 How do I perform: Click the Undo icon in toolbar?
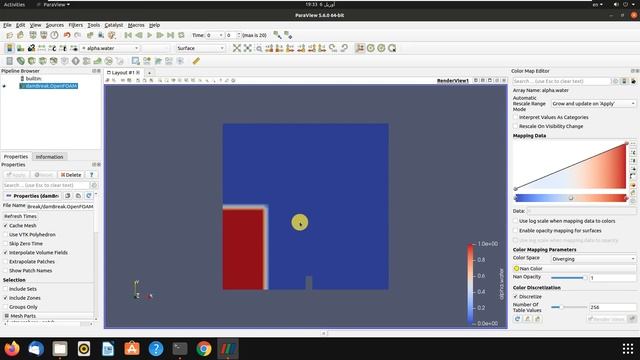click(x=67, y=36)
